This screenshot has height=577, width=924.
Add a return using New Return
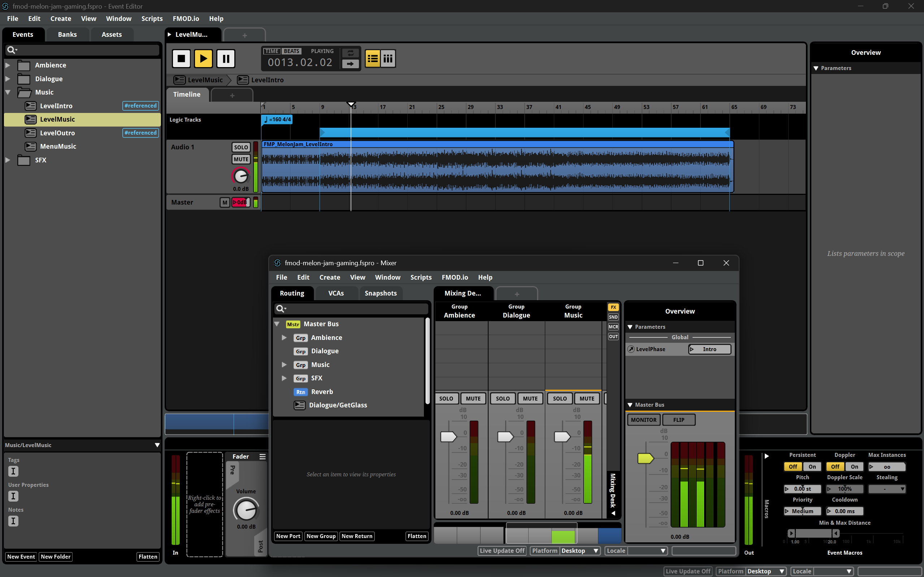(x=357, y=536)
